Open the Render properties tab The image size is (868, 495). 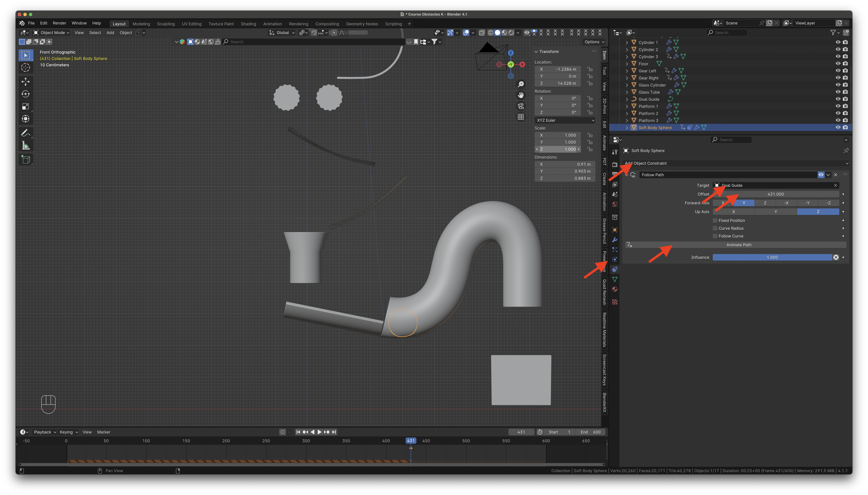coord(614,165)
